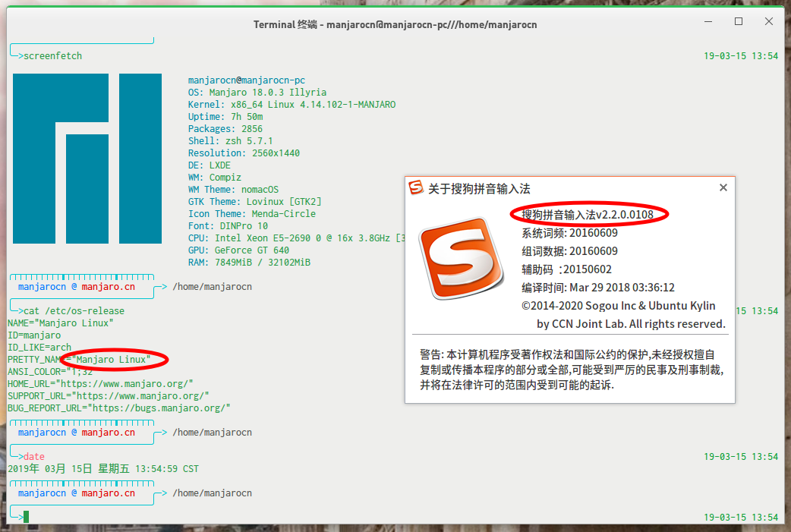Click the '编译时间: Mar 29 2018' line
791x532 pixels.
coord(597,287)
